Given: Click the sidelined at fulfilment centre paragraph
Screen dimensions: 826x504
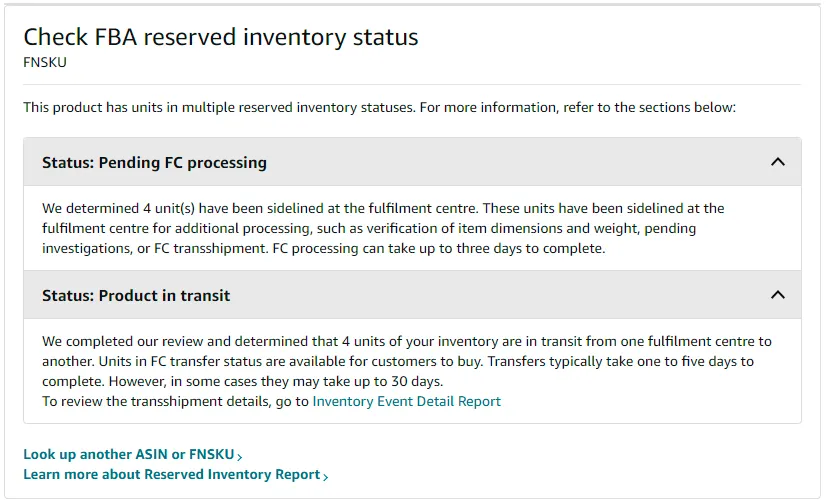Looking at the screenshot, I should tap(383, 228).
